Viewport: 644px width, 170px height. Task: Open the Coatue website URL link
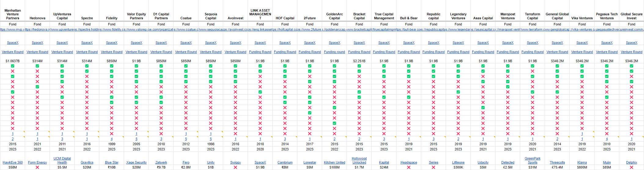click(x=186, y=30)
